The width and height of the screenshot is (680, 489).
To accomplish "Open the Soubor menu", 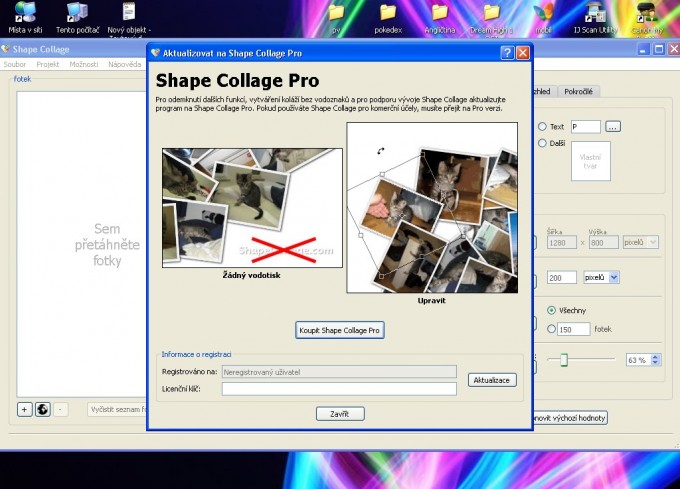I will click(x=15, y=64).
